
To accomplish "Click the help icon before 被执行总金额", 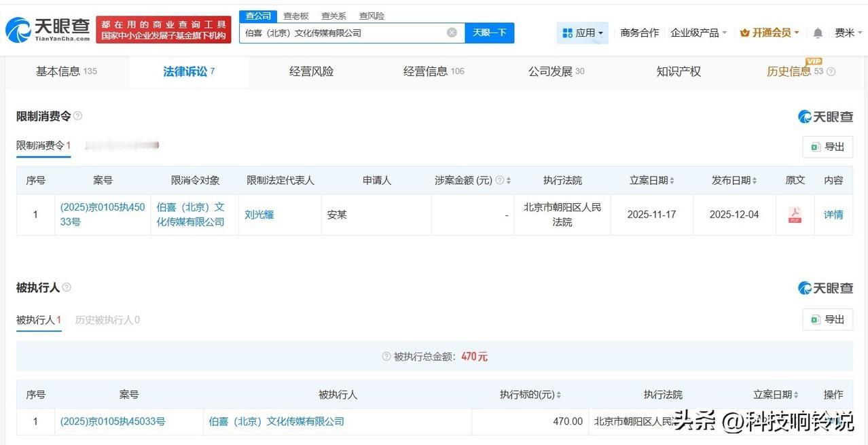I will pyautogui.click(x=386, y=356).
